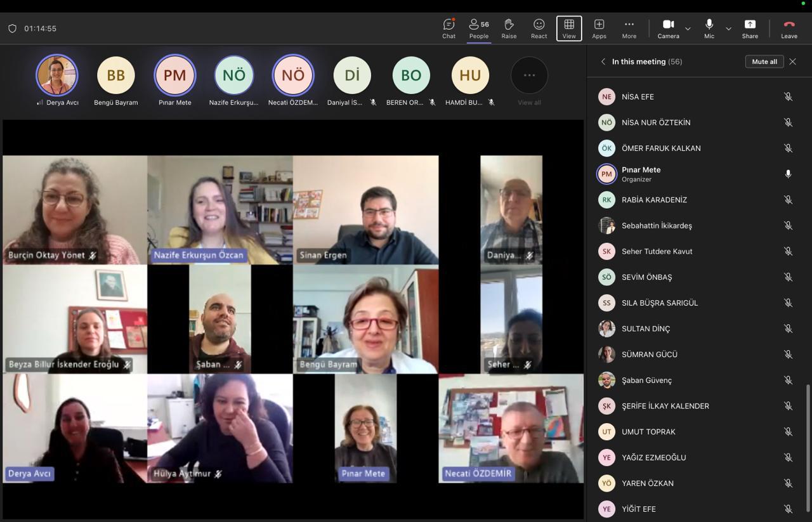Switch to the People tab
Screen dimensions: 812x522
479,29
